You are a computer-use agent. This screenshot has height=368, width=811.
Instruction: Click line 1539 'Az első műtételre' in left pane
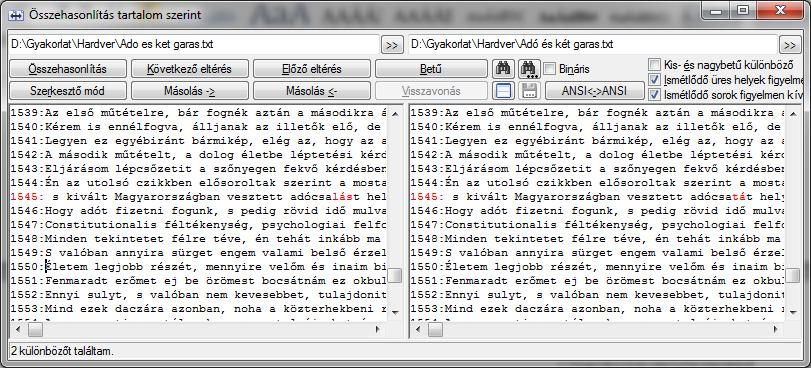199,113
